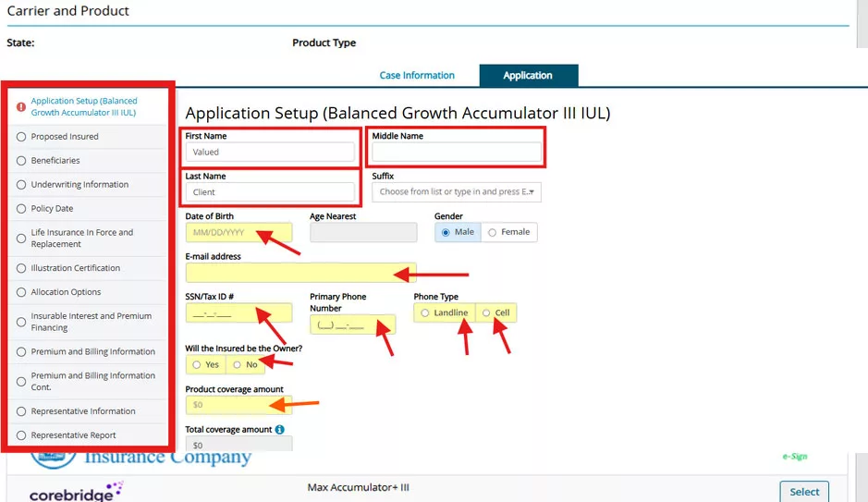Select No for Insured be the Owner
The image size is (868, 502).
[x=237, y=365]
